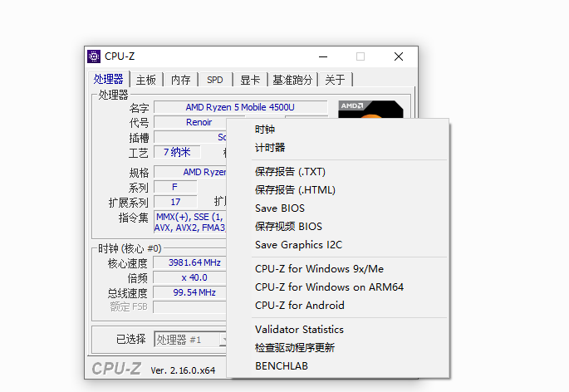The width and height of the screenshot is (569, 392).
Task: Choose 检查驱动程序更新 menu item
Action: click(338, 348)
